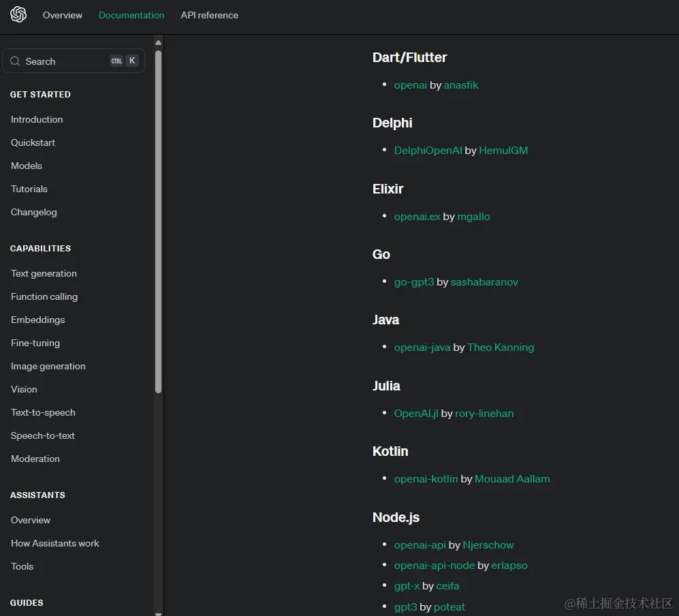Navigate to Text-to-speech section
The width and height of the screenshot is (679, 616).
(43, 412)
